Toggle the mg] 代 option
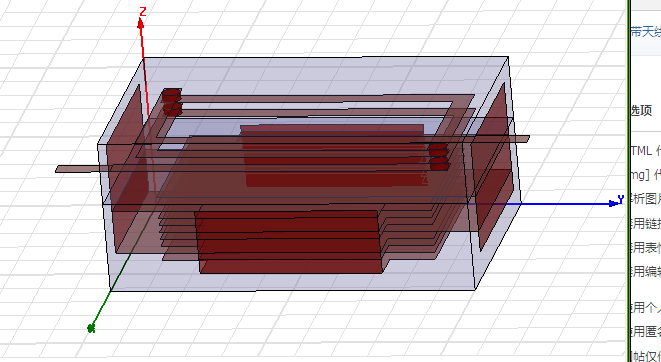Image resolution: width=661 pixels, height=362 pixels. click(645, 174)
